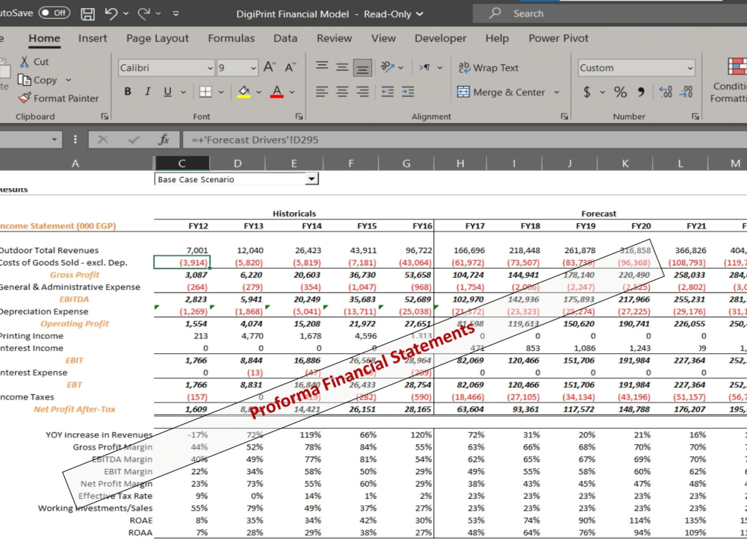Click the Cut button

(x=34, y=61)
